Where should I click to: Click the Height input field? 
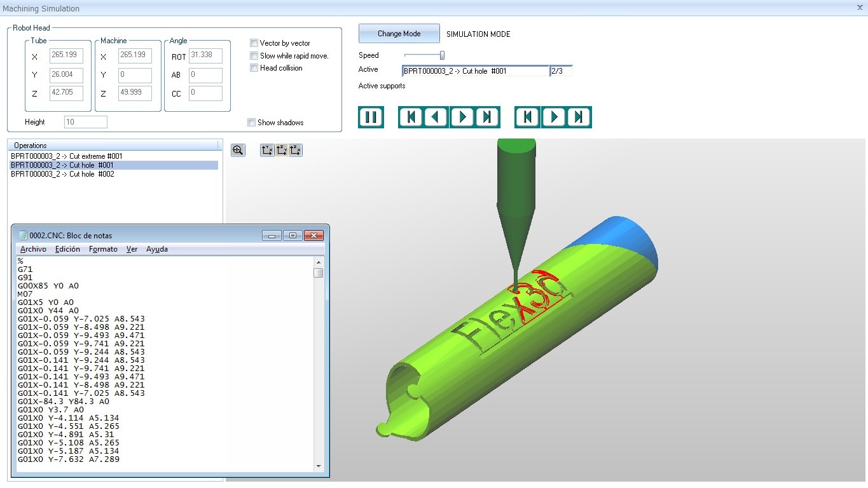point(85,122)
